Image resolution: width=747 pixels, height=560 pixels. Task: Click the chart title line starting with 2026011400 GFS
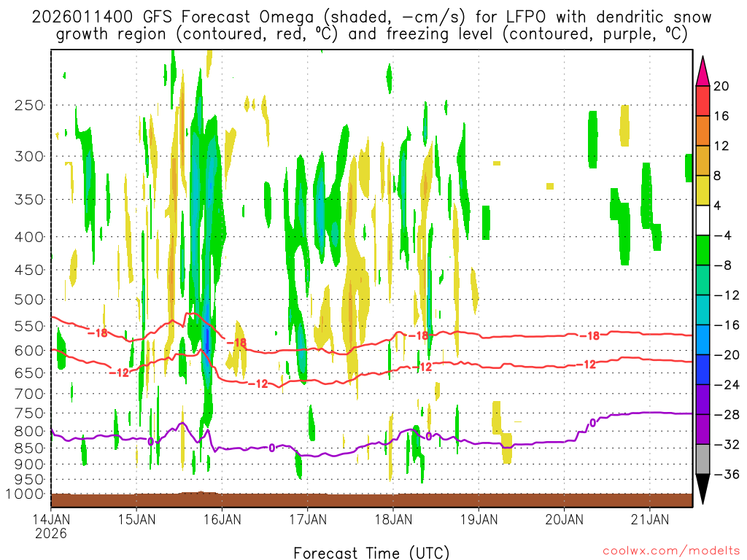point(371,17)
